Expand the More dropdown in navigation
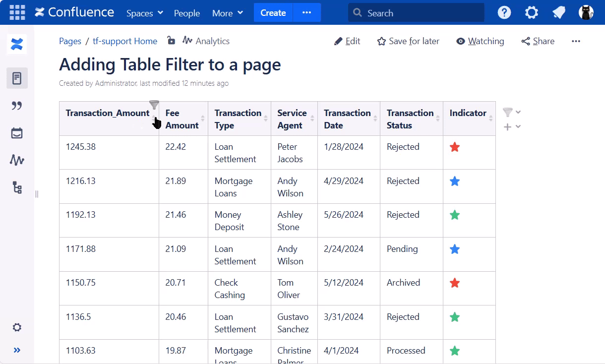The height and width of the screenshot is (364, 605). click(228, 13)
